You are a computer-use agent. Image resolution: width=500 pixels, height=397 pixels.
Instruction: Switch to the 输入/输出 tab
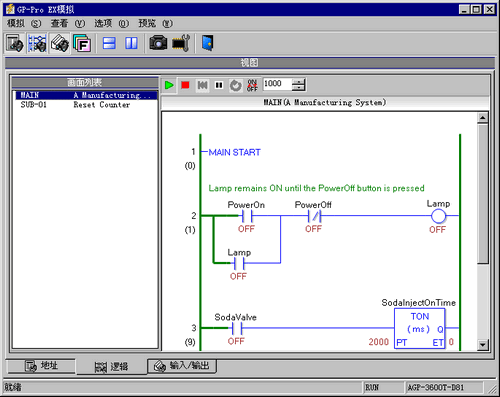[x=182, y=366]
